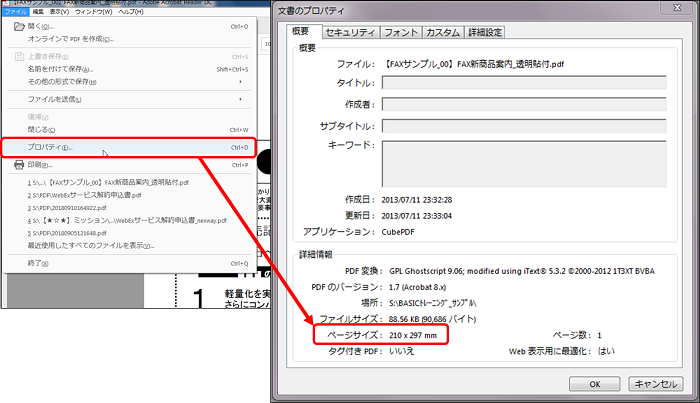Click the サブタイトル input field
The height and width of the screenshot is (403, 700).
524,126
